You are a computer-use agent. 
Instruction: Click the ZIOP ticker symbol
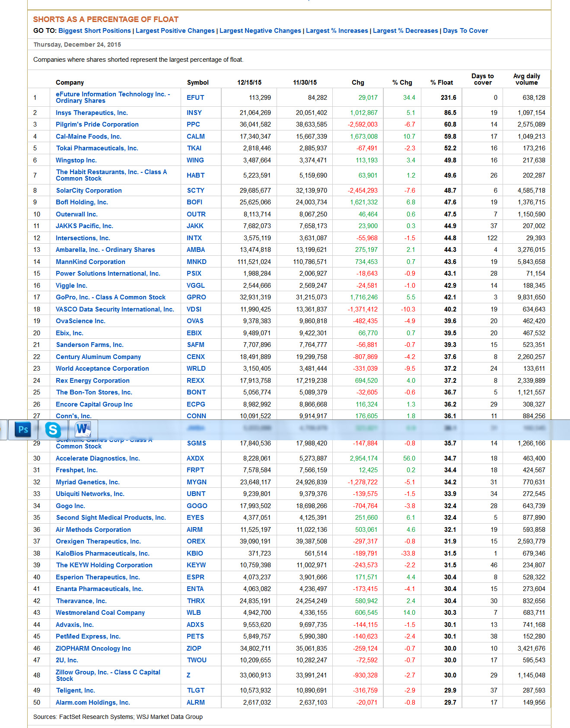tap(194, 649)
